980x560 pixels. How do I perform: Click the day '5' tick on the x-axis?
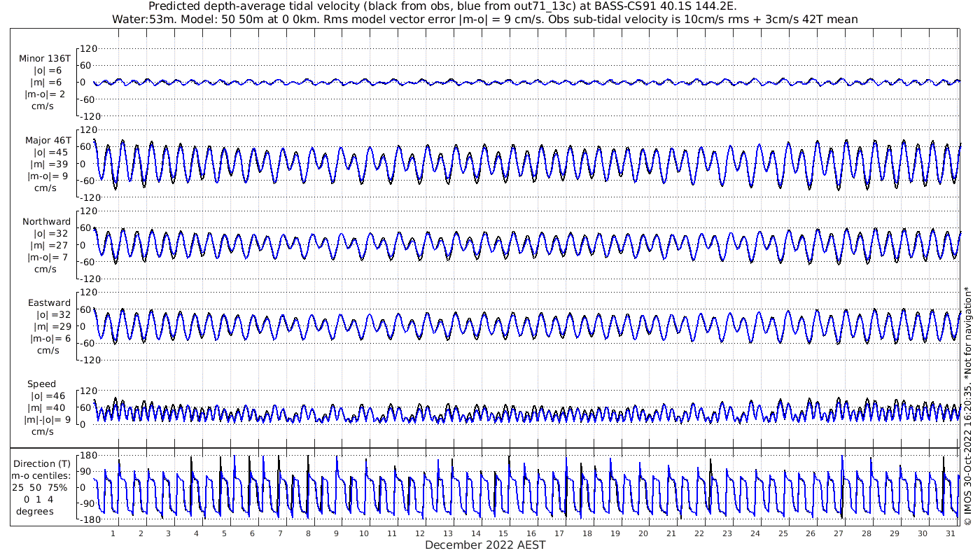pos(224,533)
